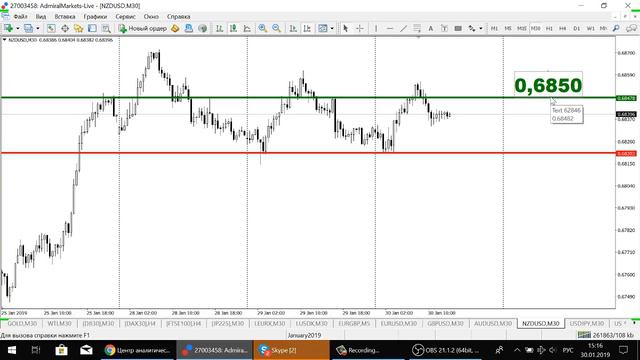Screen dimensions: 640x360
Task: Switch to H1 timeframe
Action: click(549, 29)
